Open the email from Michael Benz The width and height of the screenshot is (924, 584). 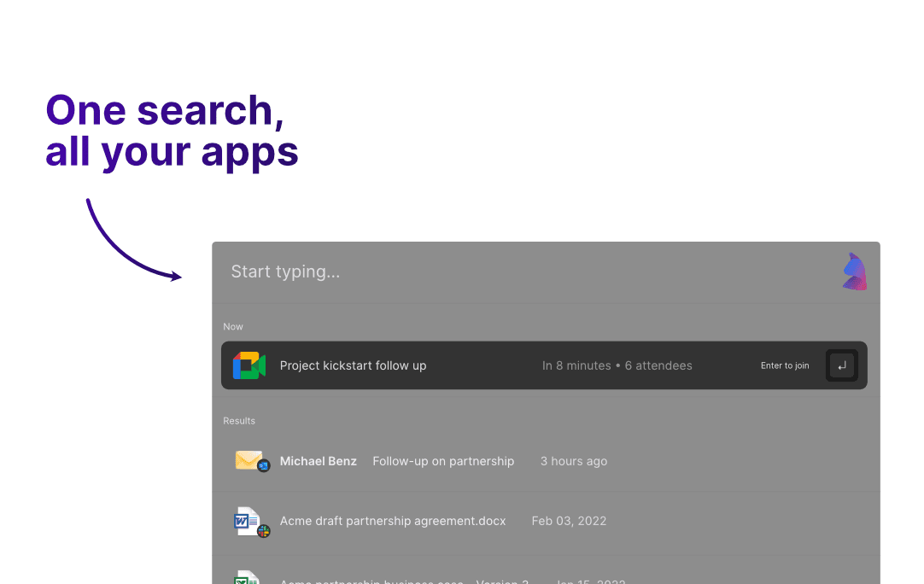point(318,461)
